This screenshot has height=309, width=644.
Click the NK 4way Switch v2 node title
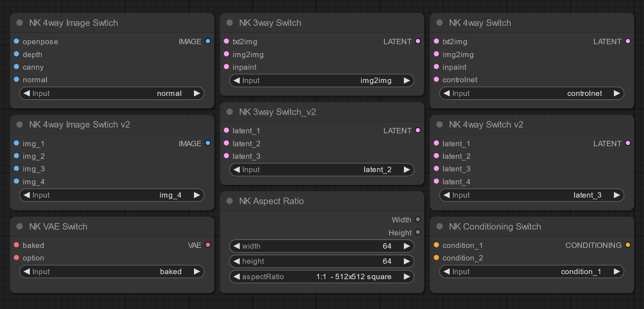tap(486, 124)
